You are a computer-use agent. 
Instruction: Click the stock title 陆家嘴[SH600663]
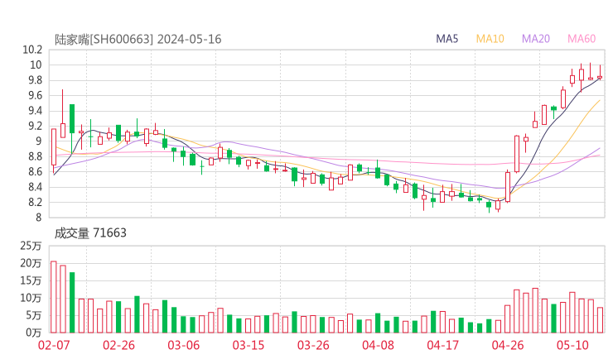[104, 39]
